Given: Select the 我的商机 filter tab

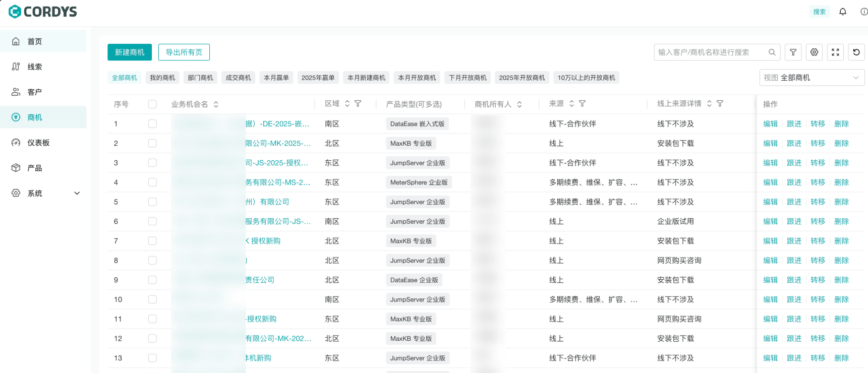Looking at the screenshot, I should (162, 78).
